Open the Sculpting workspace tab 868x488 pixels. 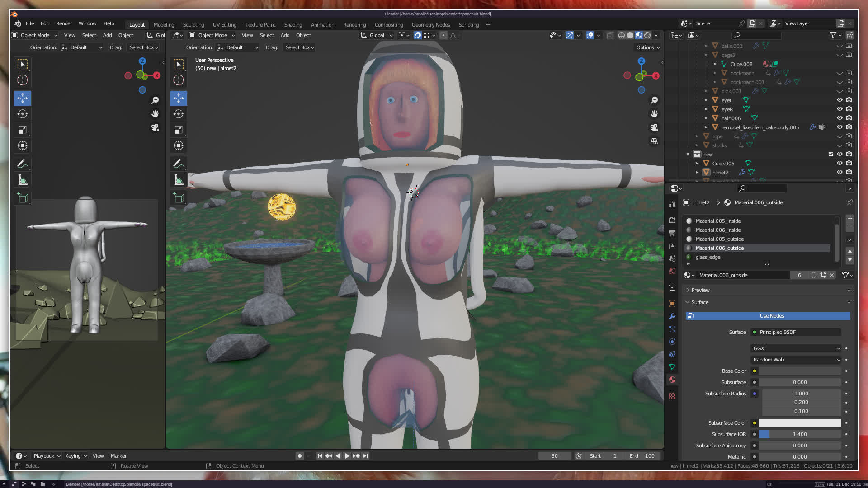(193, 25)
